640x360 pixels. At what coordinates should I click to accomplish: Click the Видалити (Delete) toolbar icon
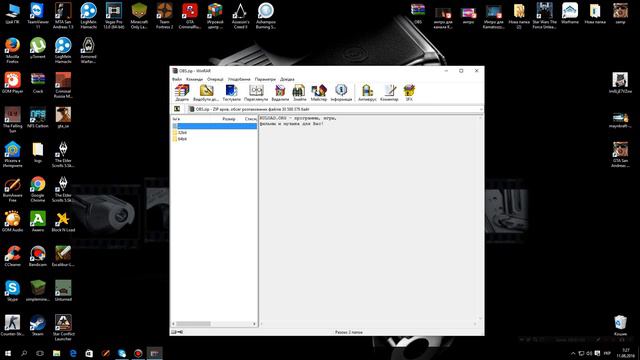pyautogui.click(x=280, y=93)
